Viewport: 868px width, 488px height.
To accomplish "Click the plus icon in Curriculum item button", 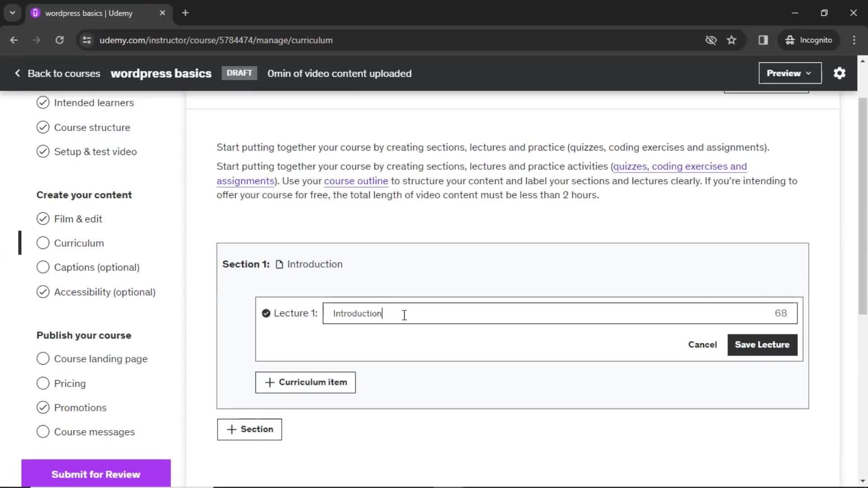I will coord(269,383).
